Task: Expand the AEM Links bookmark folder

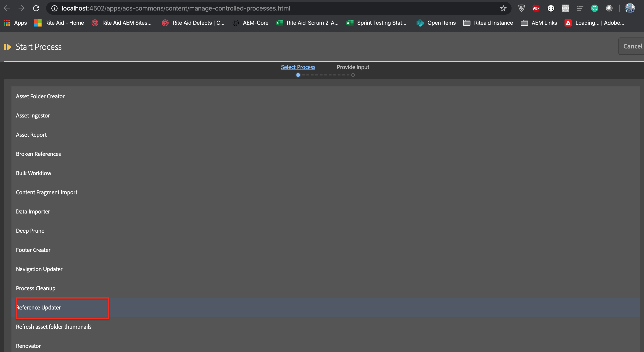Action: (x=539, y=23)
